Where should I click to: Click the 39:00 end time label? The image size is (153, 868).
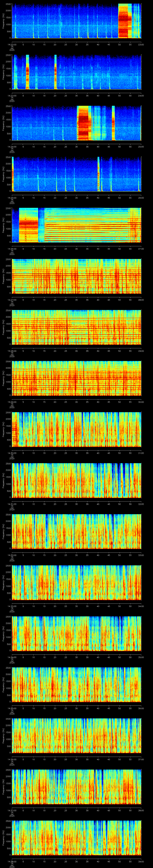tap(141, 861)
